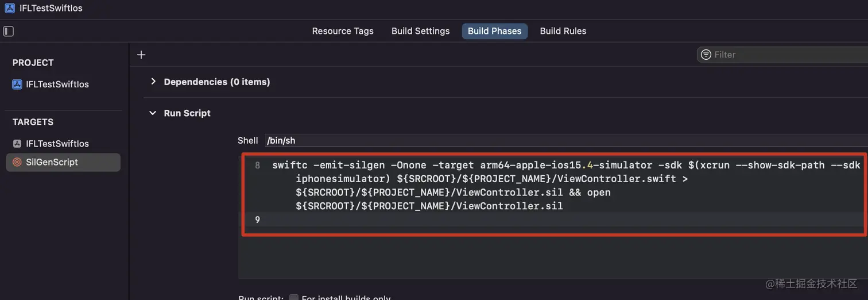868x300 pixels.
Task: Click IFLTestSwiftIos project icon under PROJECT
Action: 17,84
